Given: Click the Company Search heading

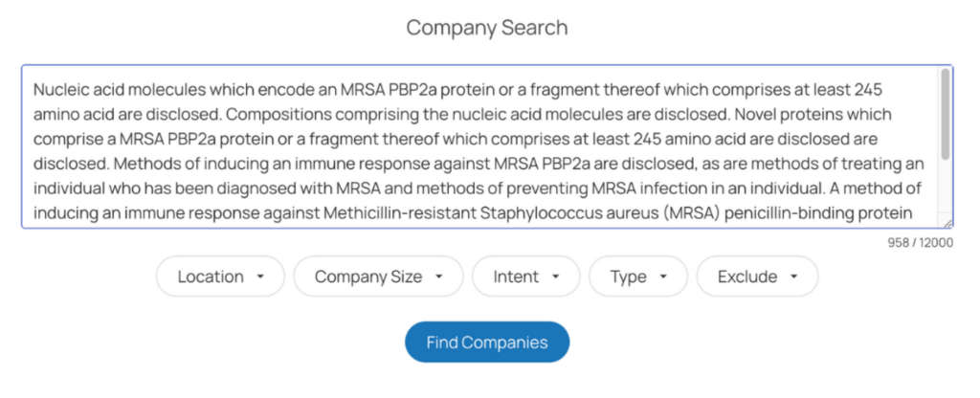Looking at the screenshot, I should [487, 28].
